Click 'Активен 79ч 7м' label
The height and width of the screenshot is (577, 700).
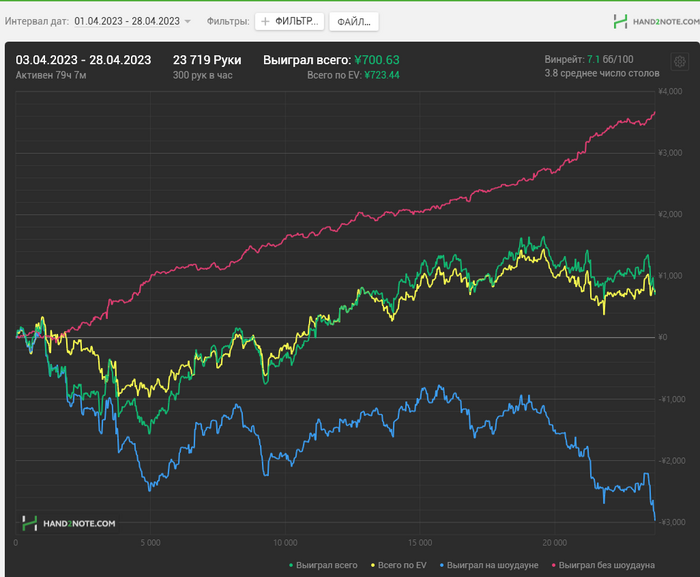coord(51,75)
